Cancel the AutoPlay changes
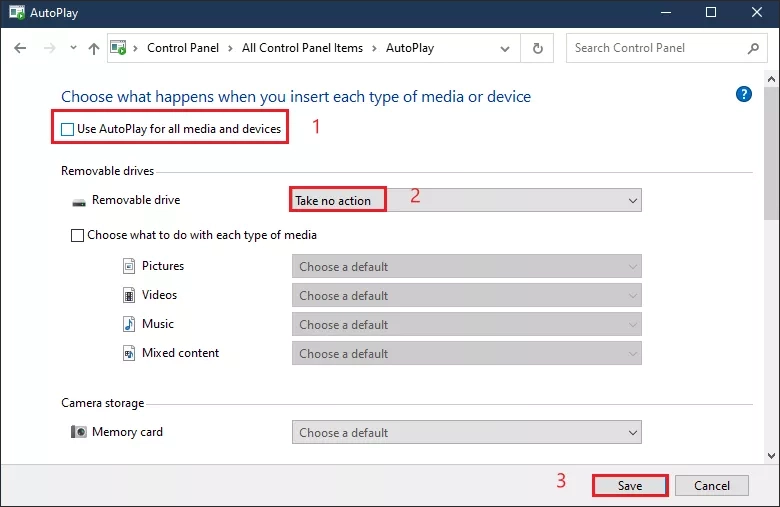 tap(712, 485)
